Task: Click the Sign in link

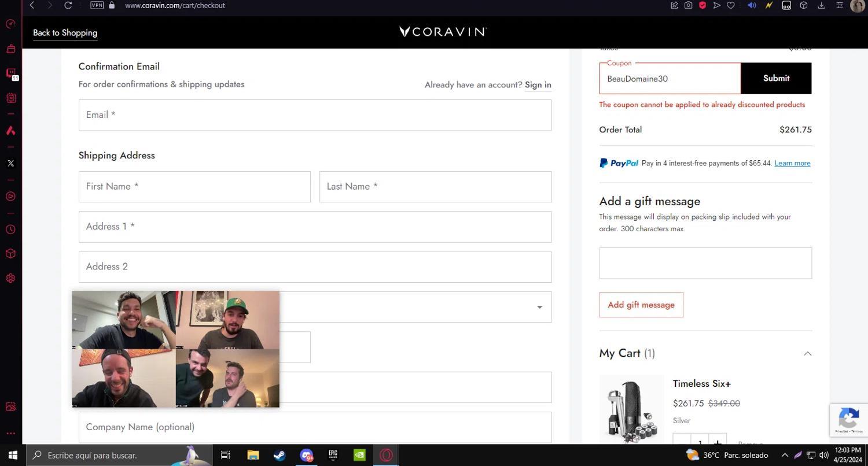Action: [538, 85]
